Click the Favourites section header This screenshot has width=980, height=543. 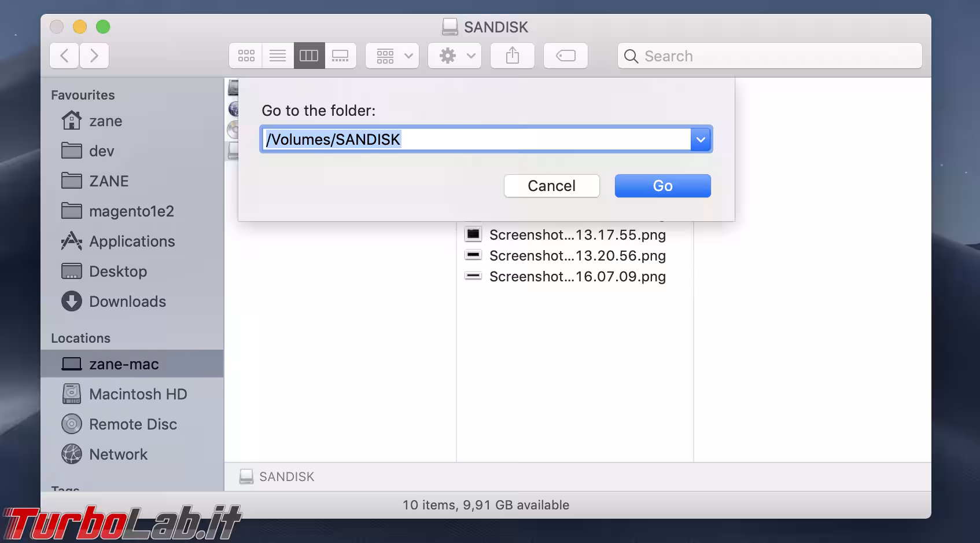[x=83, y=95]
